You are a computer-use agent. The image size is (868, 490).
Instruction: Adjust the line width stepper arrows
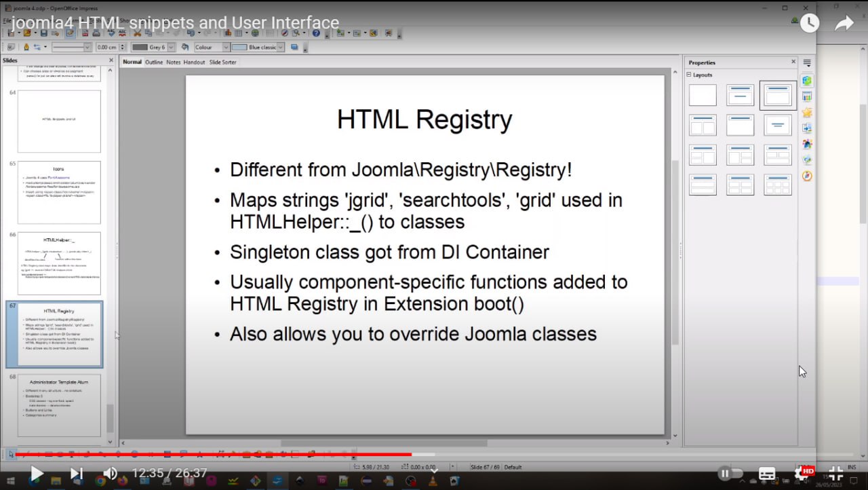point(122,48)
